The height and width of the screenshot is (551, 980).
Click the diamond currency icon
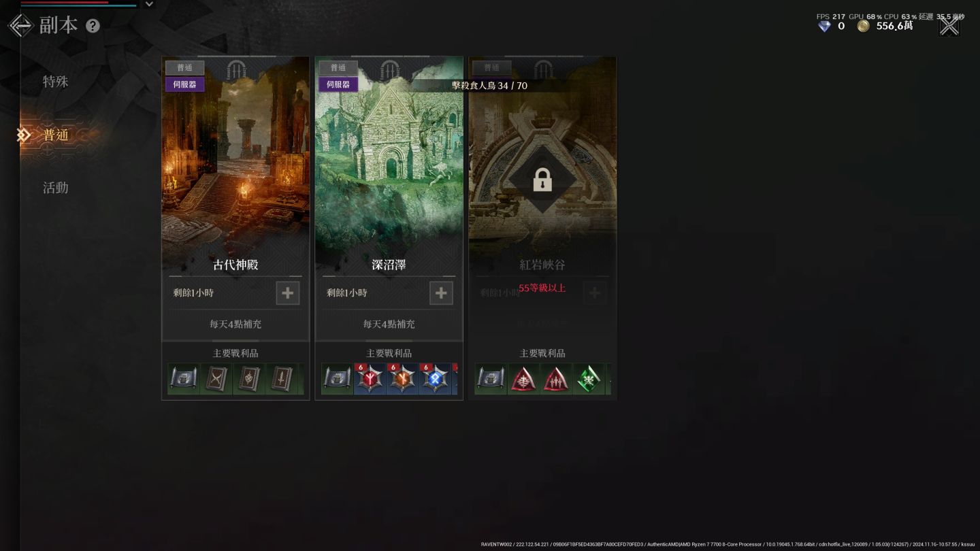824,26
